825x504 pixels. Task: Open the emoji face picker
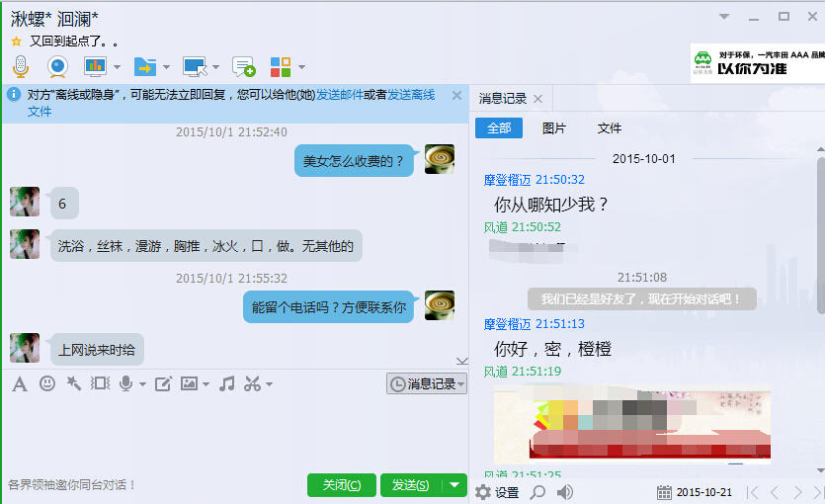(47, 383)
